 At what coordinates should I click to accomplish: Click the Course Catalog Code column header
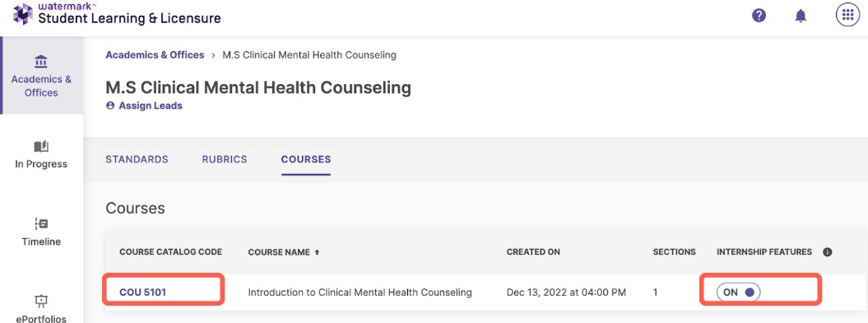click(170, 252)
